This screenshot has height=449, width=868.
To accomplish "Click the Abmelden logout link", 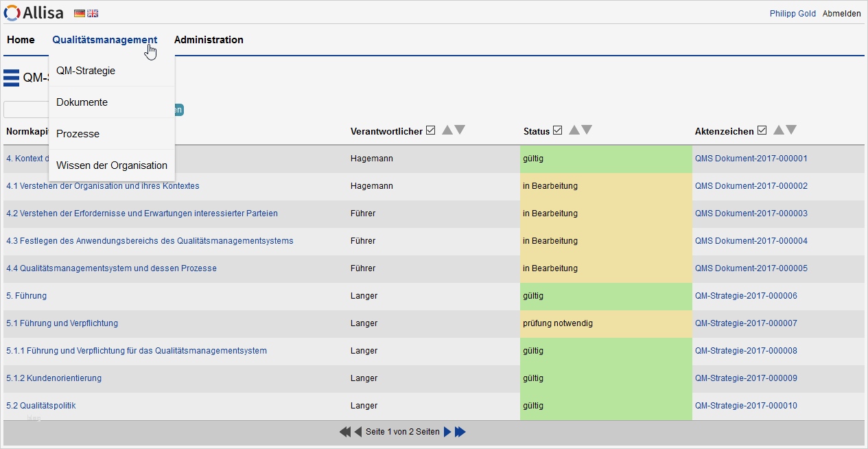I will coord(841,14).
